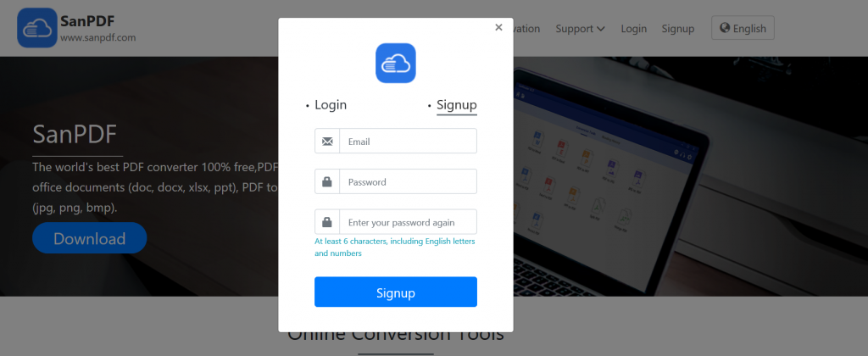Submit with the blue Signup button
The height and width of the screenshot is (356, 868).
point(395,292)
